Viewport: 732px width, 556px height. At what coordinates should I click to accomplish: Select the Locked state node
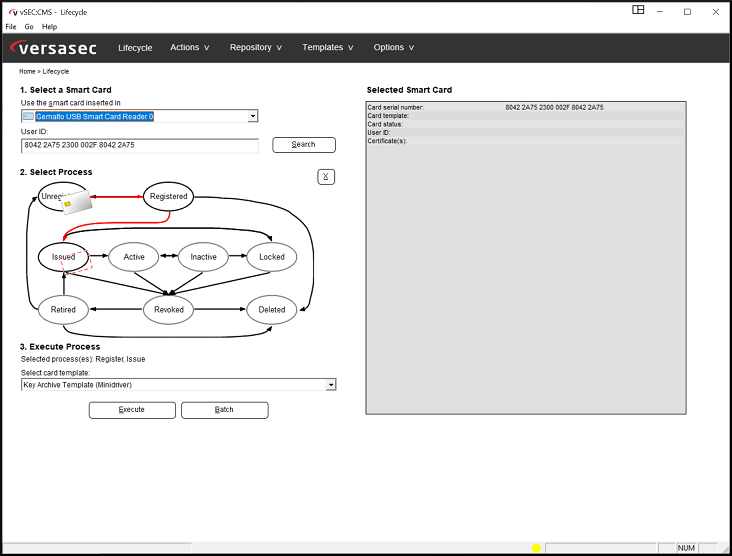coord(272,257)
